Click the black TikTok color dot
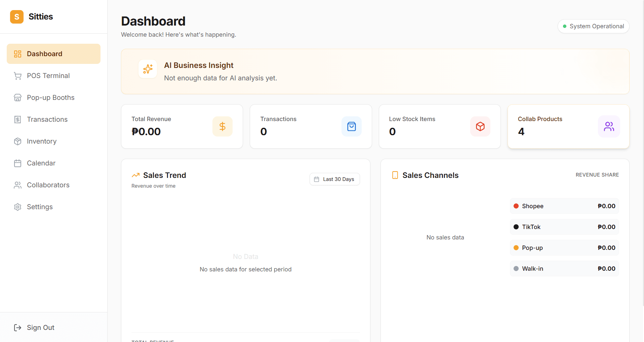 [x=516, y=227]
